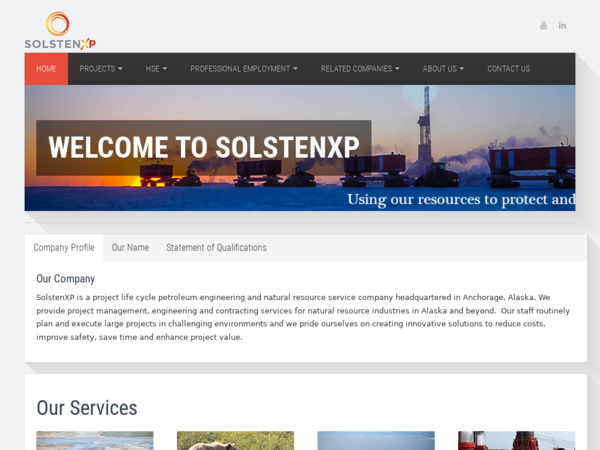This screenshot has height=450, width=600.
Task: Expand the Projects dropdown menu
Action: [x=101, y=69]
